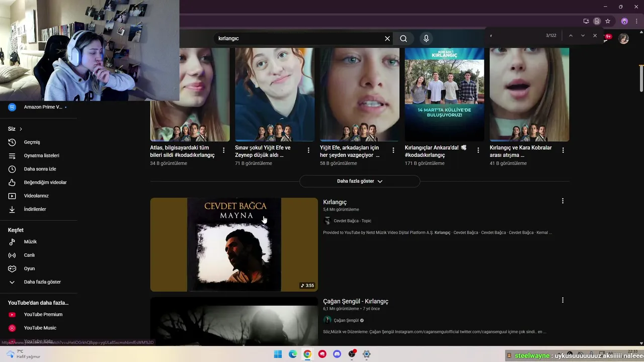Image resolution: width=644 pixels, height=362 pixels.
Task: Expand Daha fazla göster below shorts
Action: (360, 181)
